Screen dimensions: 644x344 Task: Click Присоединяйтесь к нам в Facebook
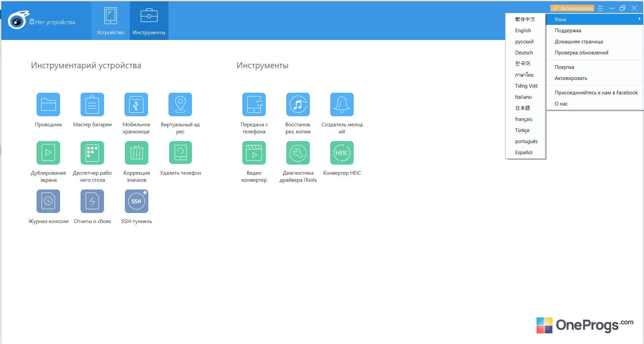pos(595,93)
